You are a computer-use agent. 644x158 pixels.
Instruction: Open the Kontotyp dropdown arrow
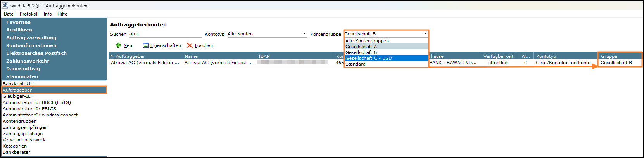coord(304,34)
